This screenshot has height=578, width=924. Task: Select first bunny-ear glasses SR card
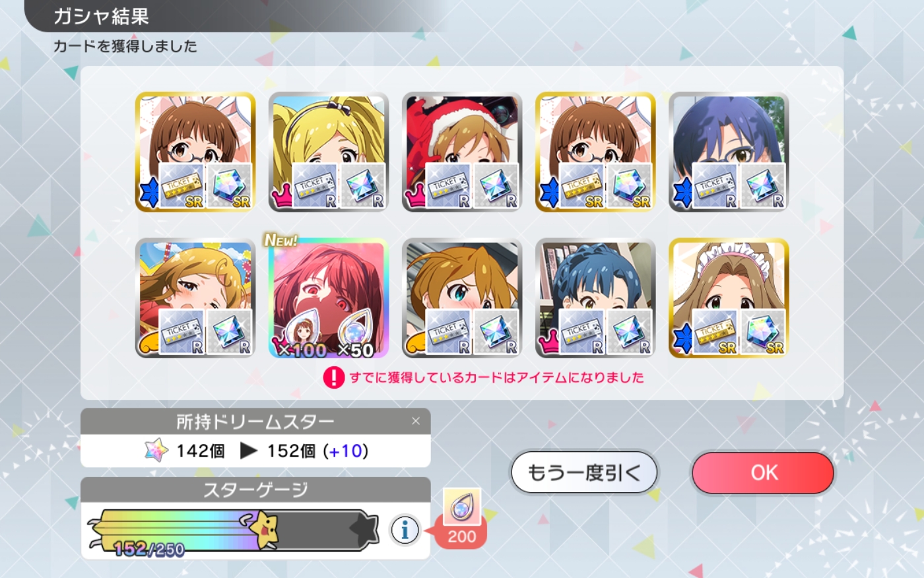[x=195, y=152]
